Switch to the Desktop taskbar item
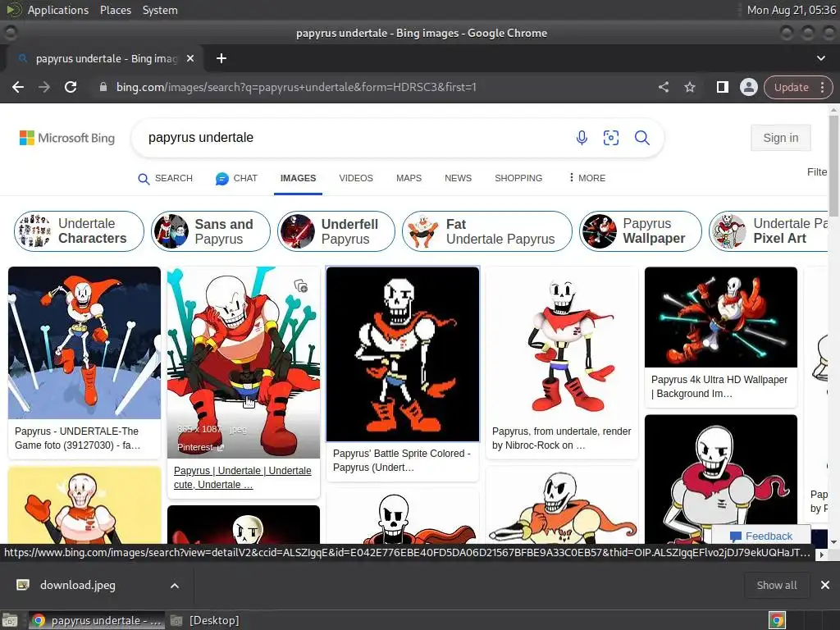This screenshot has width=840, height=630. point(205,621)
